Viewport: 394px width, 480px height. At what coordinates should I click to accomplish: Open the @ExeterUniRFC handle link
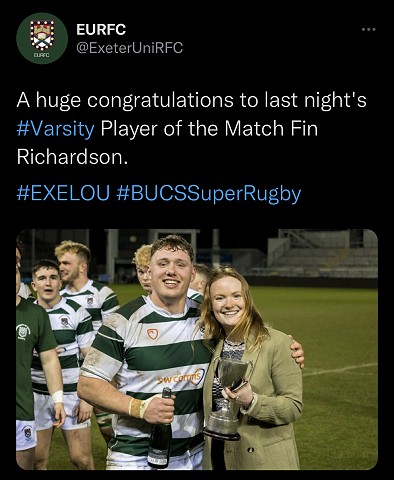(130, 48)
